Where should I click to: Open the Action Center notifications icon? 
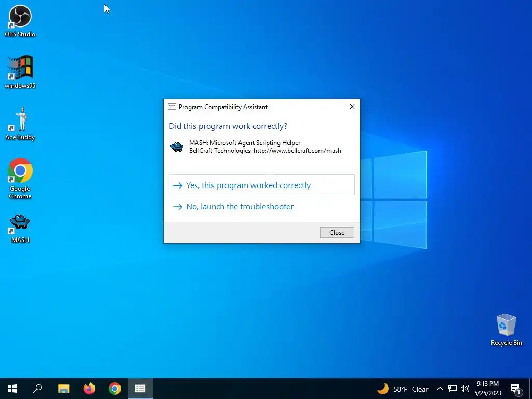(x=515, y=389)
